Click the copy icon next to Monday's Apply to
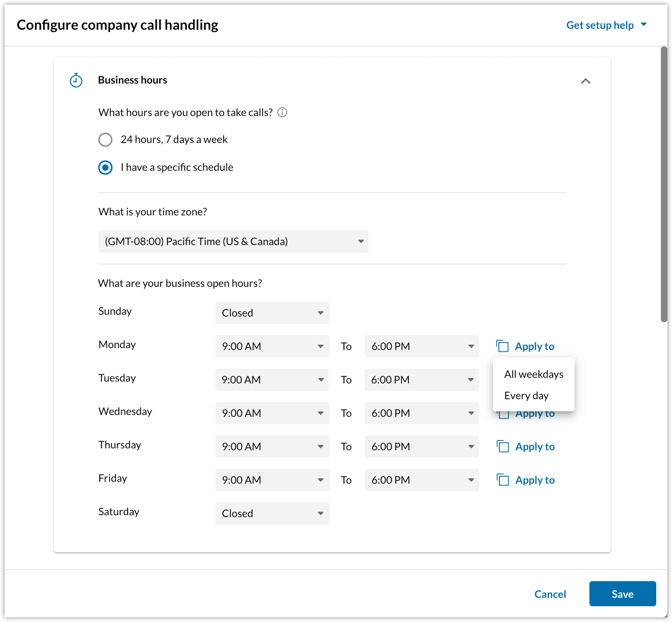The width and height of the screenshot is (672, 622). [503, 346]
